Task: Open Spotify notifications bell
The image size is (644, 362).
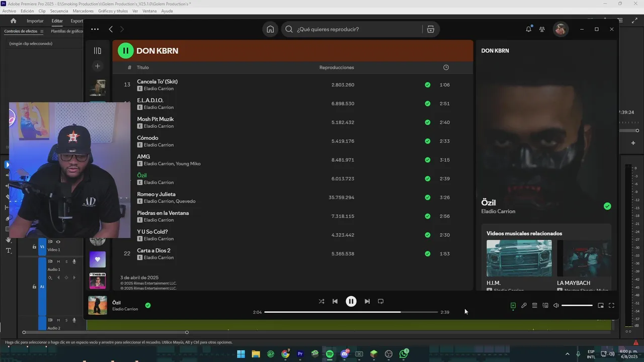Action: pos(528,29)
